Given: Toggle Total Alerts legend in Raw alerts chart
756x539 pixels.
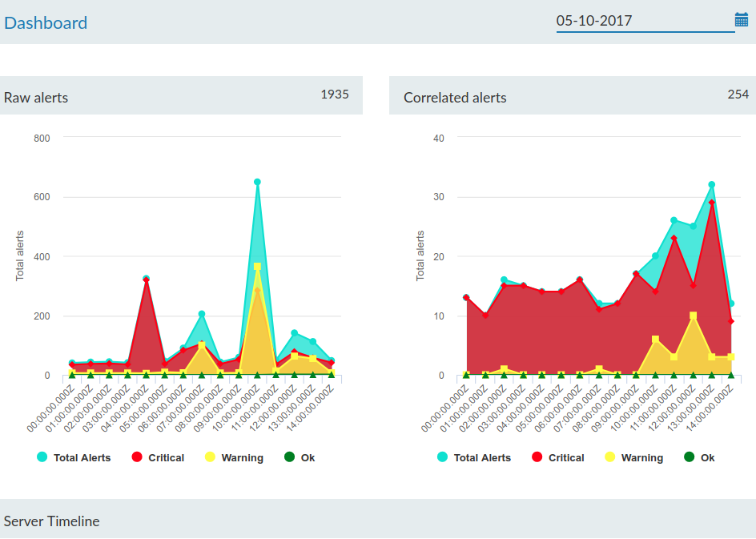Looking at the screenshot, I should tap(74, 457).
